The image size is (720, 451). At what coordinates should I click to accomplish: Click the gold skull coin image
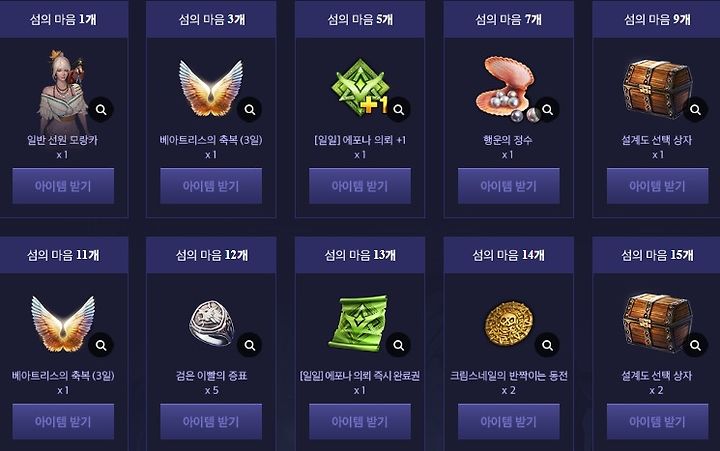pos(509,324)
